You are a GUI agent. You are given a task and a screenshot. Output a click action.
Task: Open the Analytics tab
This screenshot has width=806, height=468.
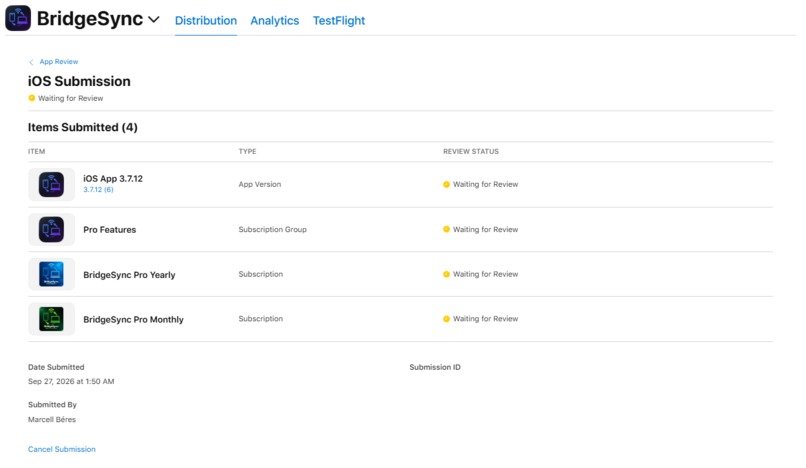(x=274, y=21)
